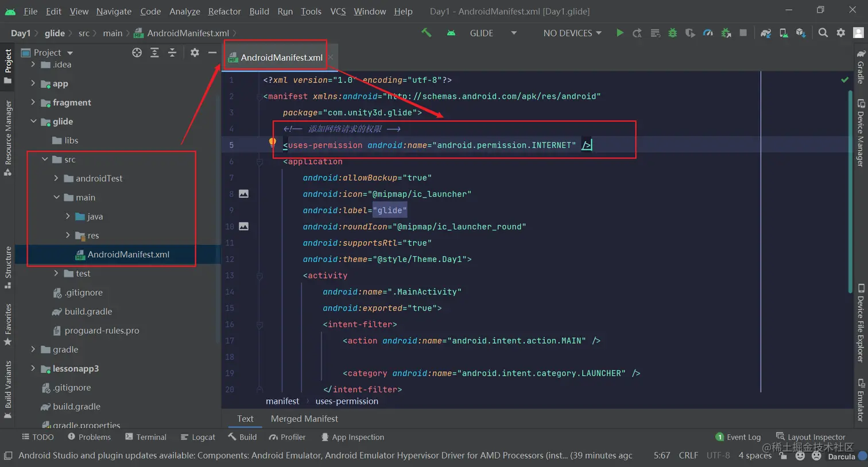Screen dimensions: 868x467
Task: Expand the app module folder
Action: tap(33, 83)
